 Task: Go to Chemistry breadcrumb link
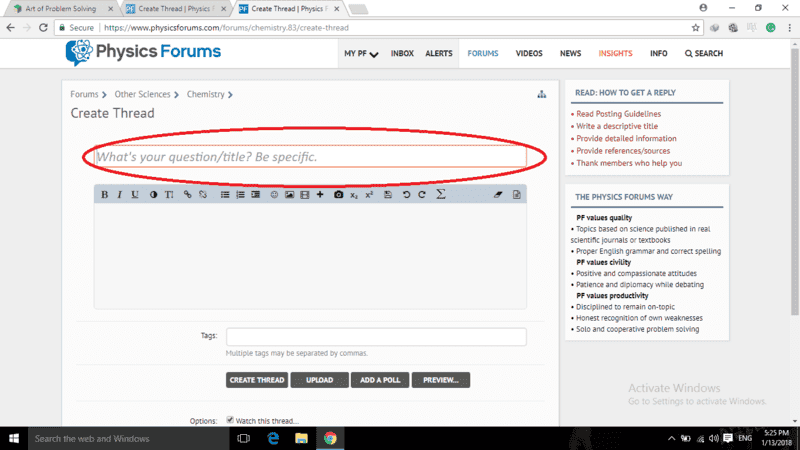(206, 94)
